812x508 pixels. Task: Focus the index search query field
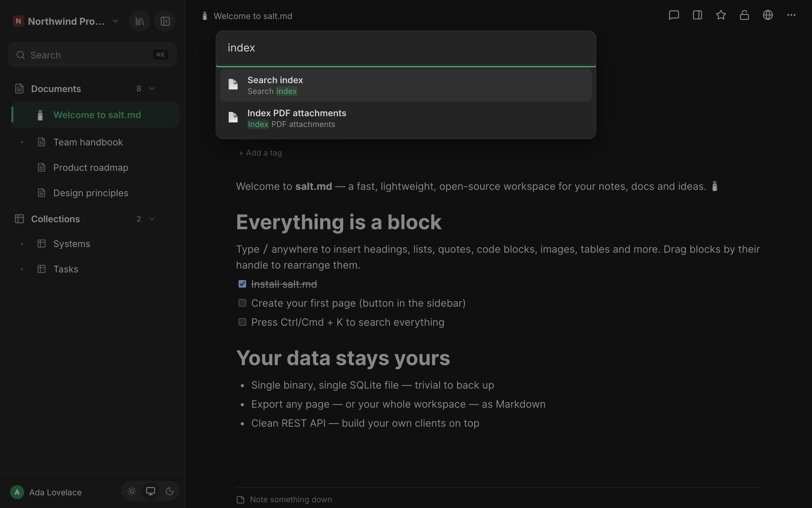406,48
